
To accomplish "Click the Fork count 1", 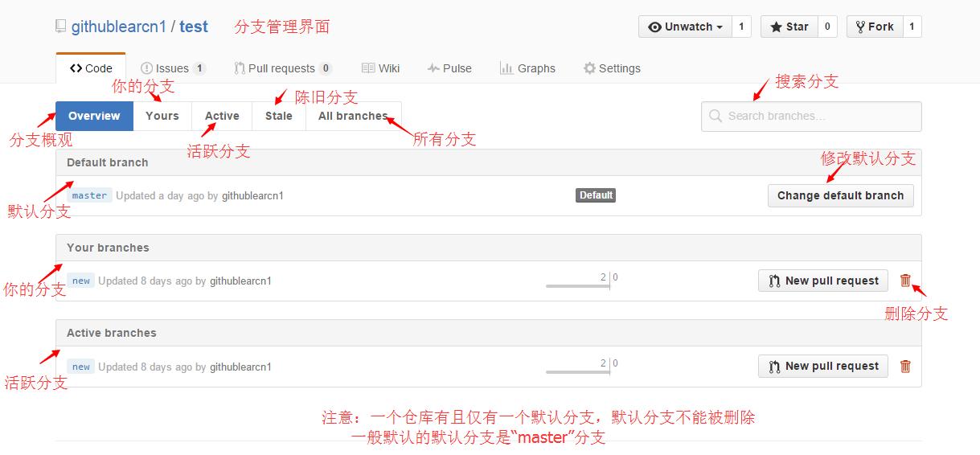I will [x=912, y=27].
